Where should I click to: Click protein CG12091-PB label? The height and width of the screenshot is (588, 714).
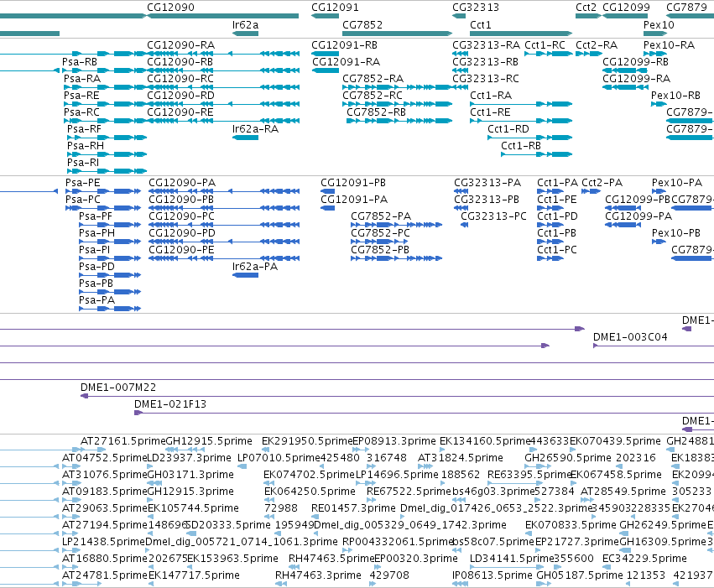353,183
